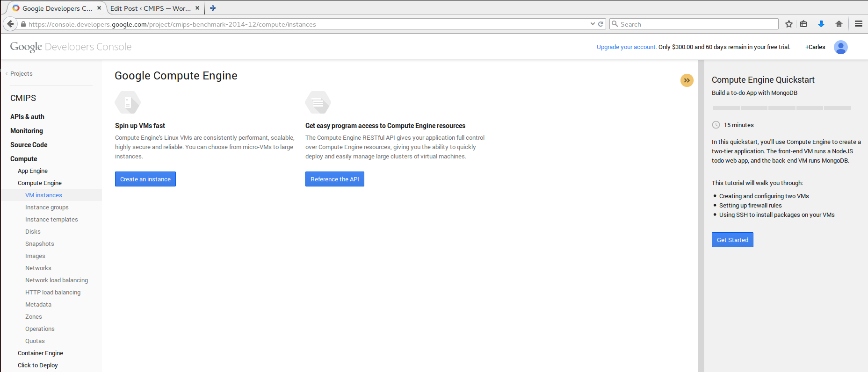The width and height of the screenshot is (868, 372).
Task: Expand the APIs & auth section
Action: pyautogui.click(x=28, y=117)
